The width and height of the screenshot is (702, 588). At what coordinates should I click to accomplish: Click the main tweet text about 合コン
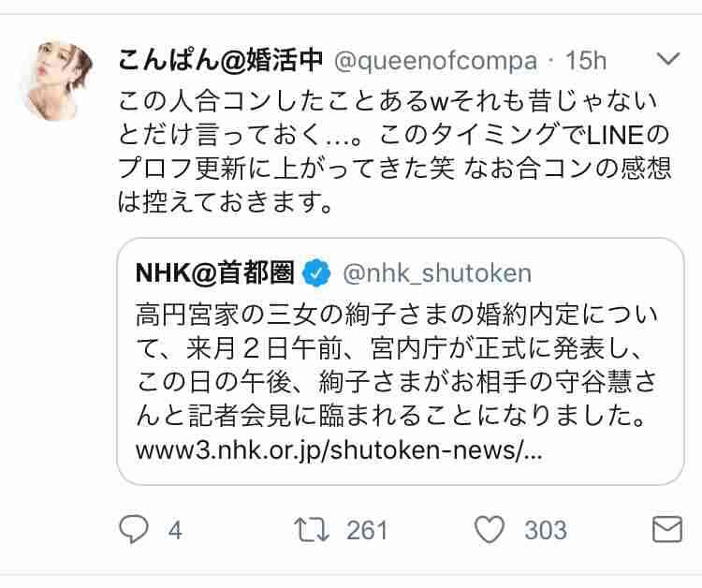pyautogui.click(x=394, y=151)
